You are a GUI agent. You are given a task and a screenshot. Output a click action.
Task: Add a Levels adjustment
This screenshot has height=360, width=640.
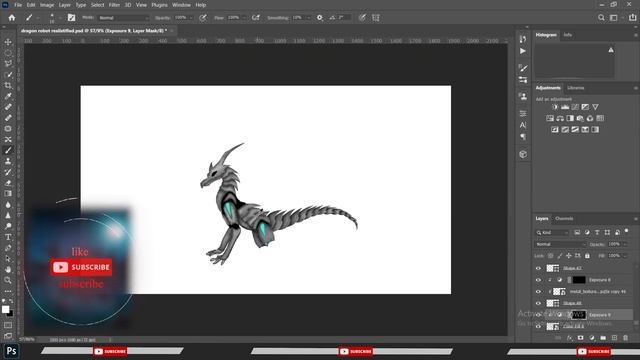(x=565, y=107)
